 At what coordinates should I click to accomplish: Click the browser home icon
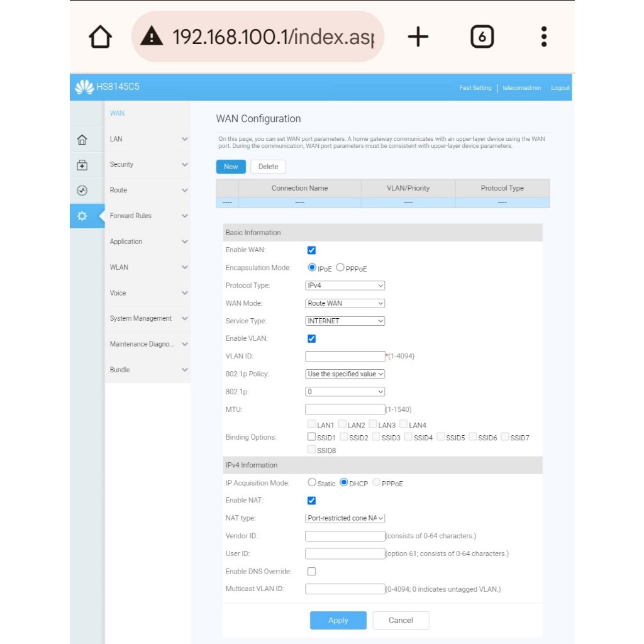tap(101, 37)
